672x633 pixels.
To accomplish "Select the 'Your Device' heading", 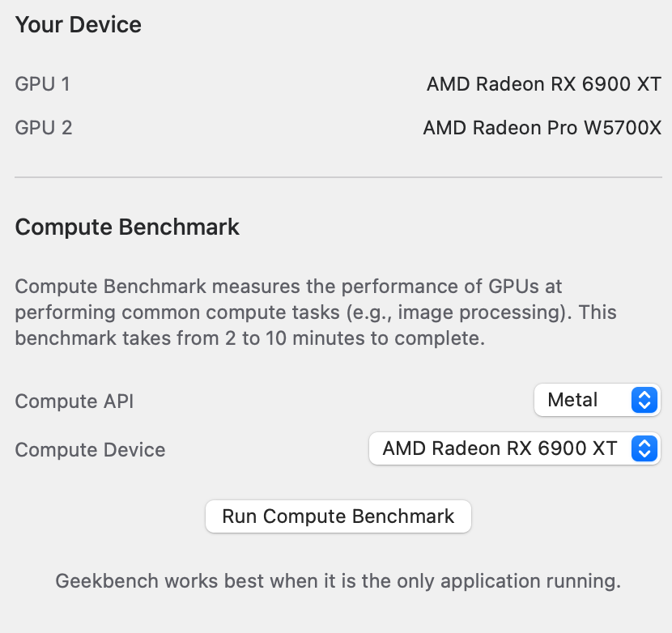I will [79, 25].
